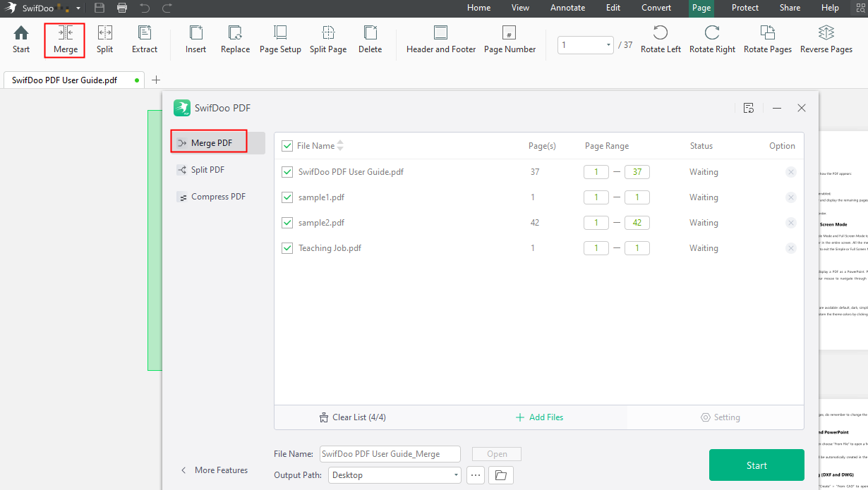Select the Merge tool in the Page ribbon
868x490 pixels.
pos(66,39)
